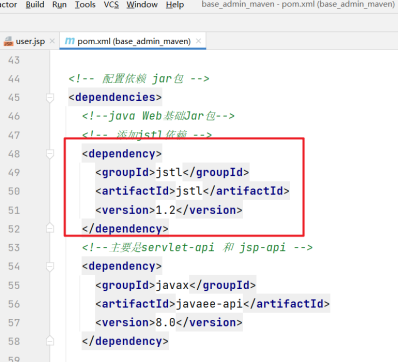399x362 pixels.
Task: Click the window title base_admin_maven - pom.xml
Action: point(298,5)
